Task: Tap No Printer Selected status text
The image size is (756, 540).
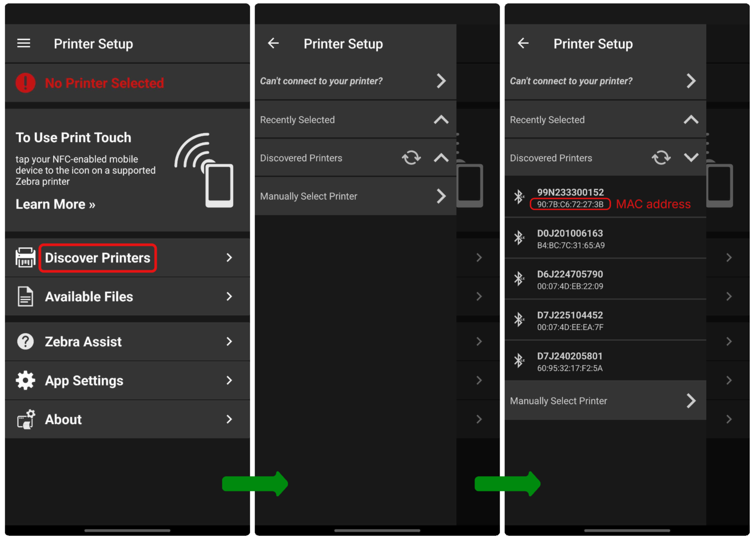Action: (x=104, y=83)
